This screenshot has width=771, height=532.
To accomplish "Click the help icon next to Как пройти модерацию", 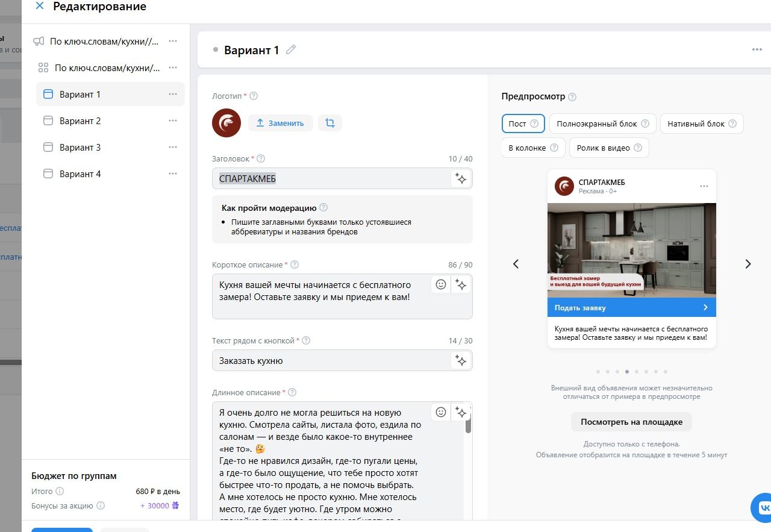I will pos(323,207).
